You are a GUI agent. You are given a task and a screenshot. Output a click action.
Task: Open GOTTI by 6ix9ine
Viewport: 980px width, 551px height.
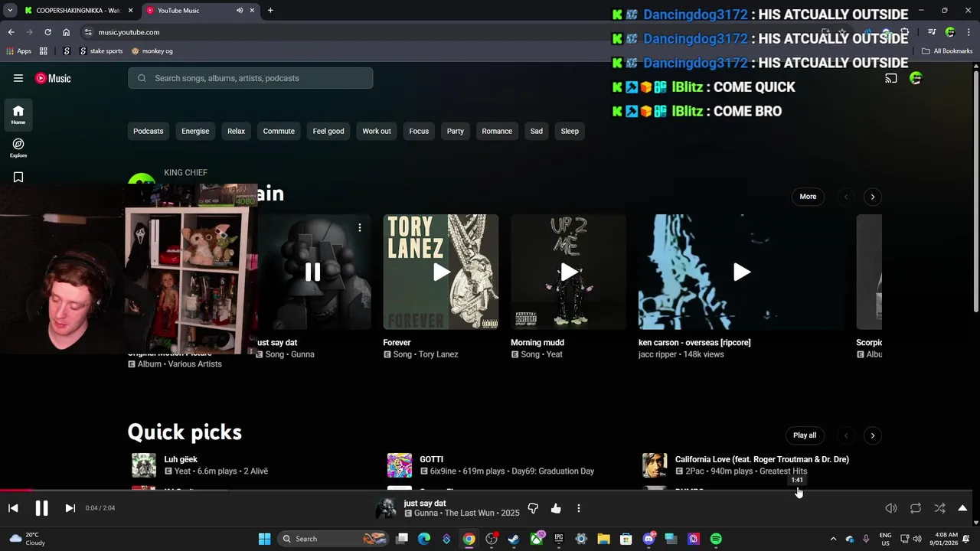431,459
